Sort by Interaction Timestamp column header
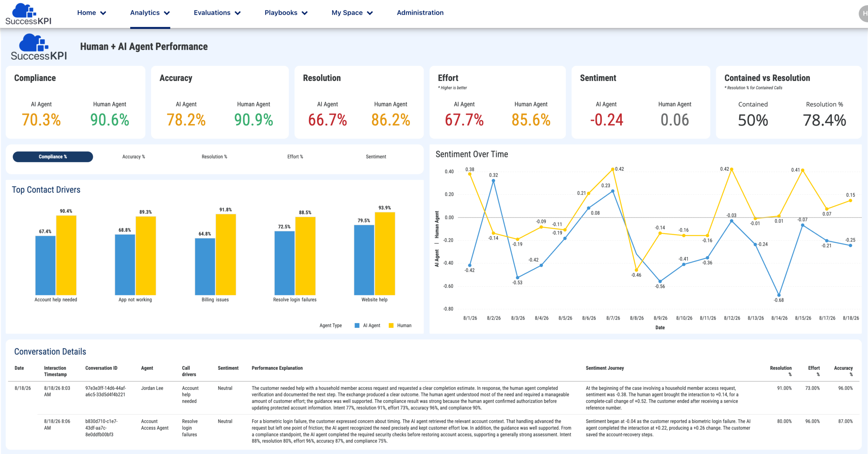The width and height of the screenshot is (868, 454). tap(55, 371)
